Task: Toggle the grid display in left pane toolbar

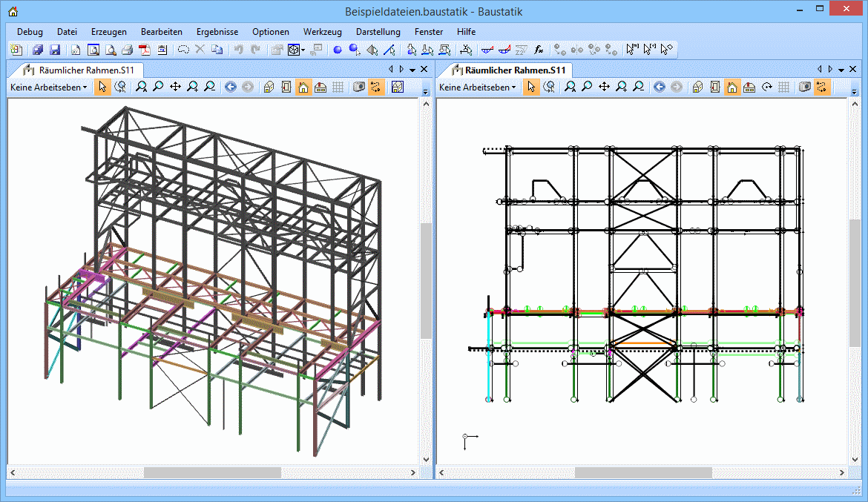Action: pos(338,87)
